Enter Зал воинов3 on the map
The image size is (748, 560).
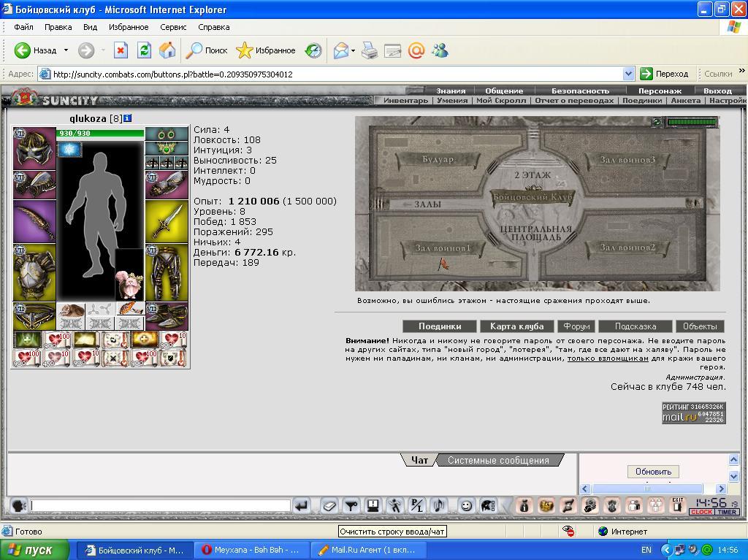[x=627, y=160]
